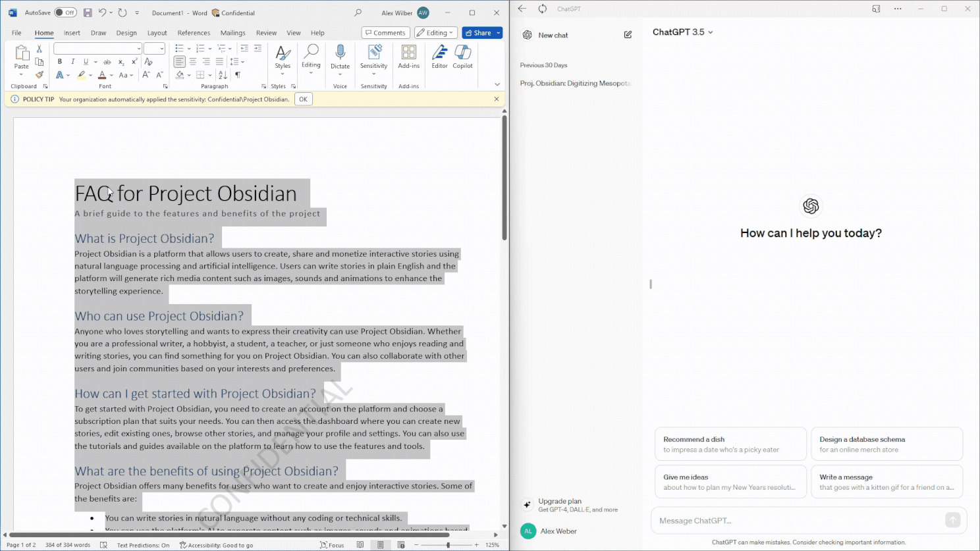Show paragraph marks with pilcrow icon
Screen dimensions: 980x551
(238, 75)
